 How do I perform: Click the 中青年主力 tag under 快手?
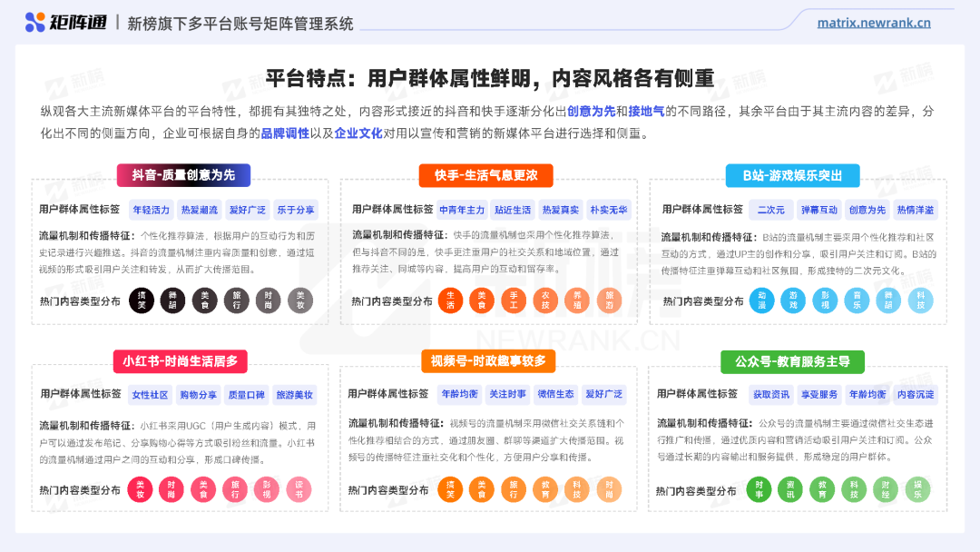462,210
